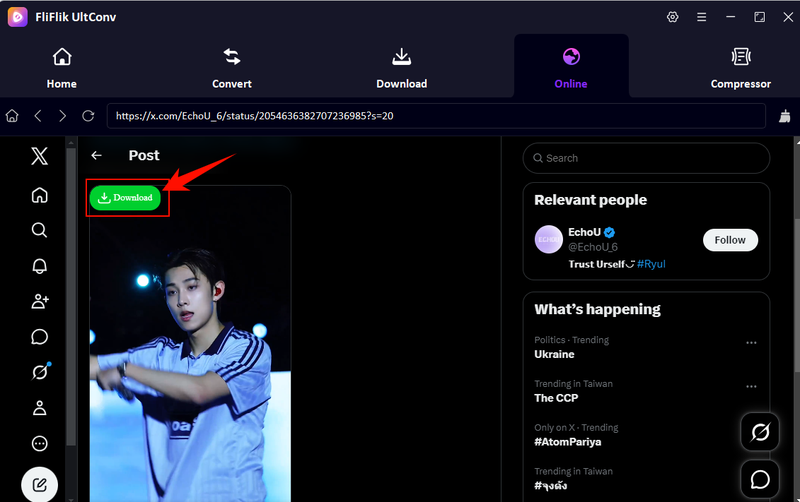The image size is (800, 502).
Task: Select the Online tab
Action: pos(571,66)
